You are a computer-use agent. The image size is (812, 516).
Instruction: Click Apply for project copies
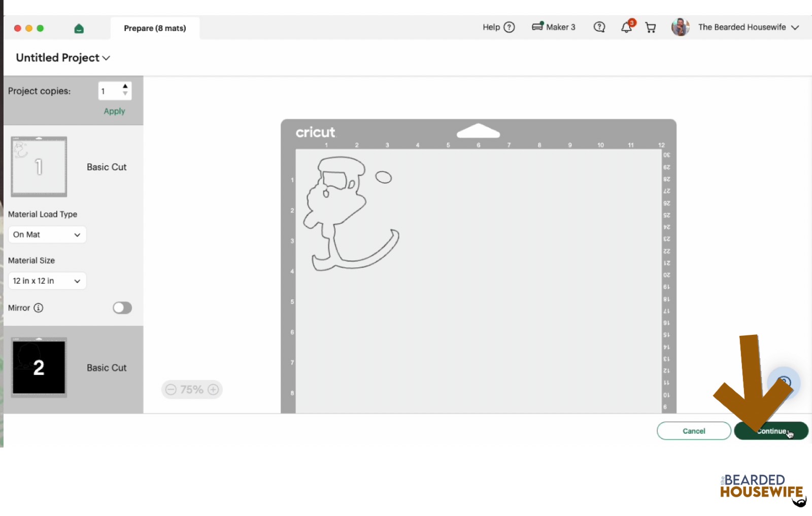click(114, 111)
